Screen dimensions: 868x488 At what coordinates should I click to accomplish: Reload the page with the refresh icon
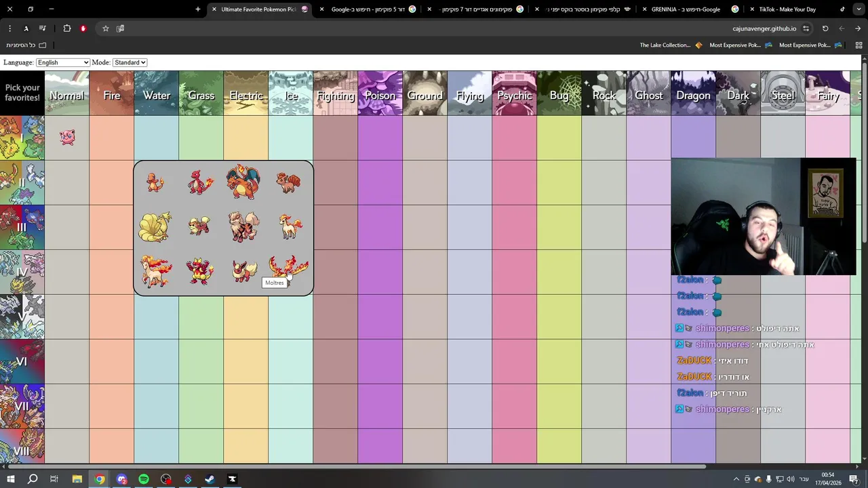tap(825, 28)
